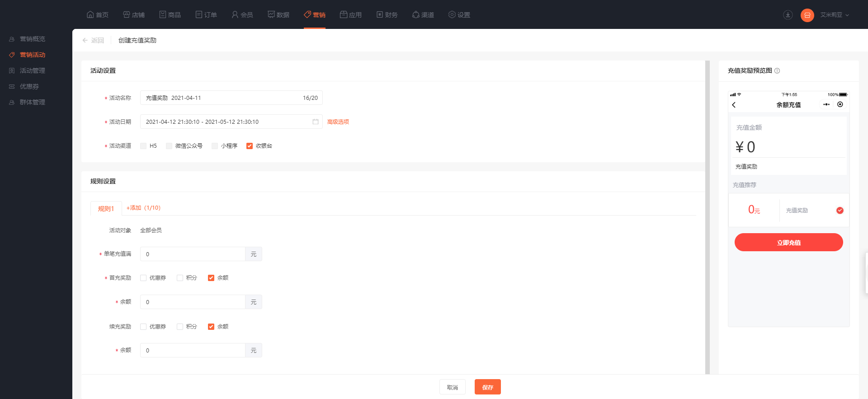This screenshot has width=868, height=399.
Task: Click the 返回 back link
Action: [x=93, y=40]
